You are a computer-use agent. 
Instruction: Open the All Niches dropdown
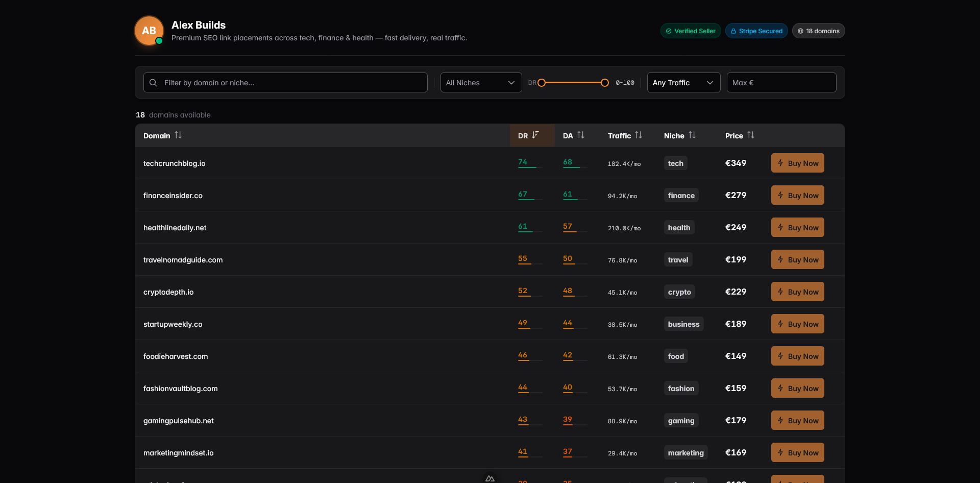coord(480,82)
